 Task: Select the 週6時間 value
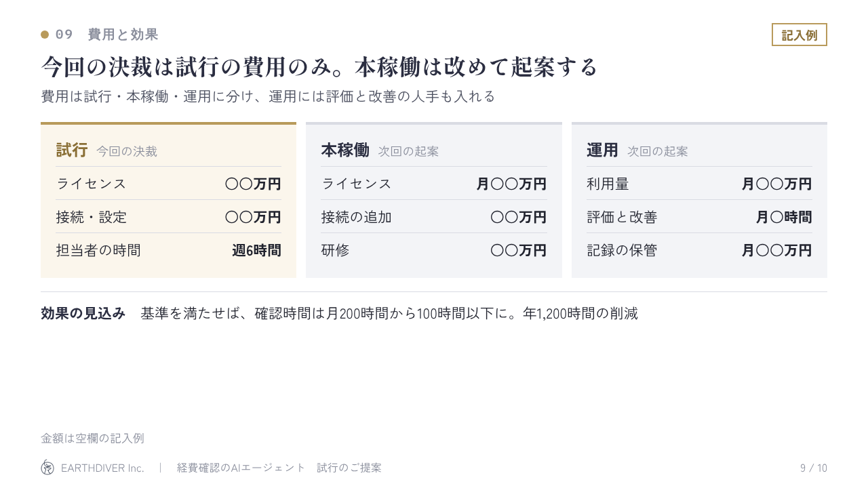tap(256, 250)
